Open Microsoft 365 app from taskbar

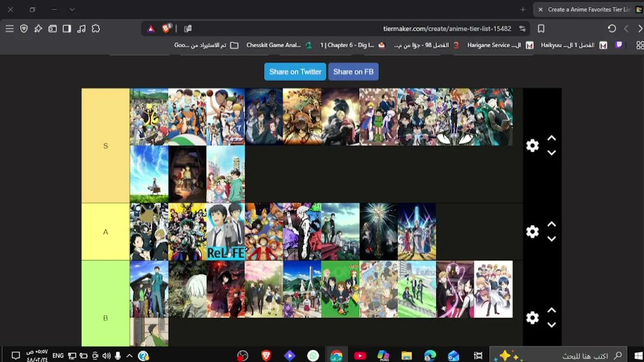pyautogui.click(x=383, y=356)
